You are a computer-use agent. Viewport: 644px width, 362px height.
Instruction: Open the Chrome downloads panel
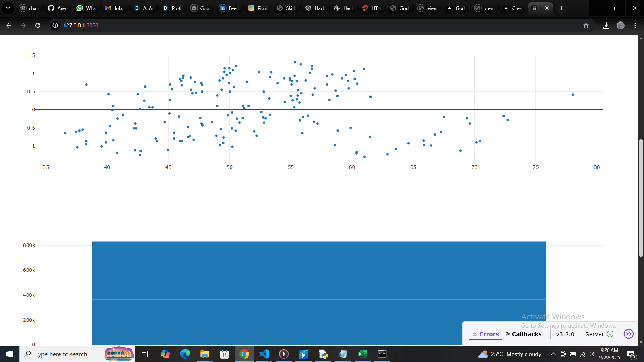coord(606,25)
